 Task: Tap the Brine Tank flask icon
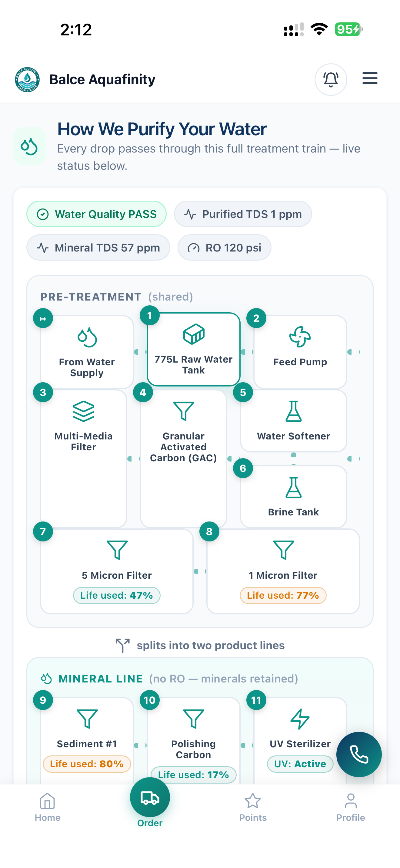pos(293,487)
